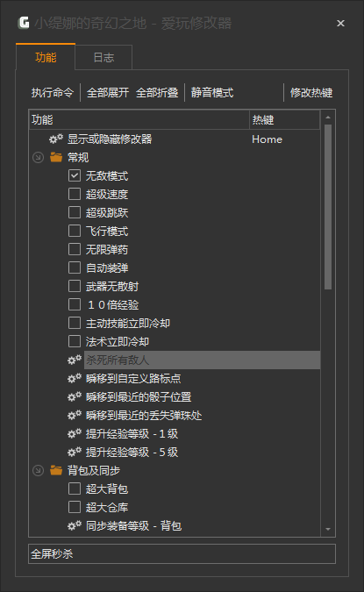Select the 功能 tab
Viewport: 364px width, 592px height.
pyautogui.click(x=46, y=57)
